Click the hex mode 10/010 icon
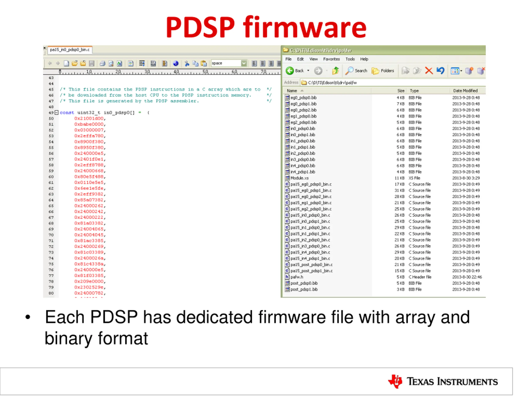 (x=153, y=64)
